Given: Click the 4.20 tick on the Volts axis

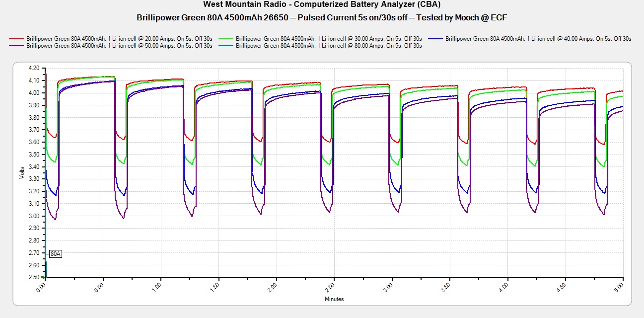Looking at the screenshot, I should [x=34, y=68].
